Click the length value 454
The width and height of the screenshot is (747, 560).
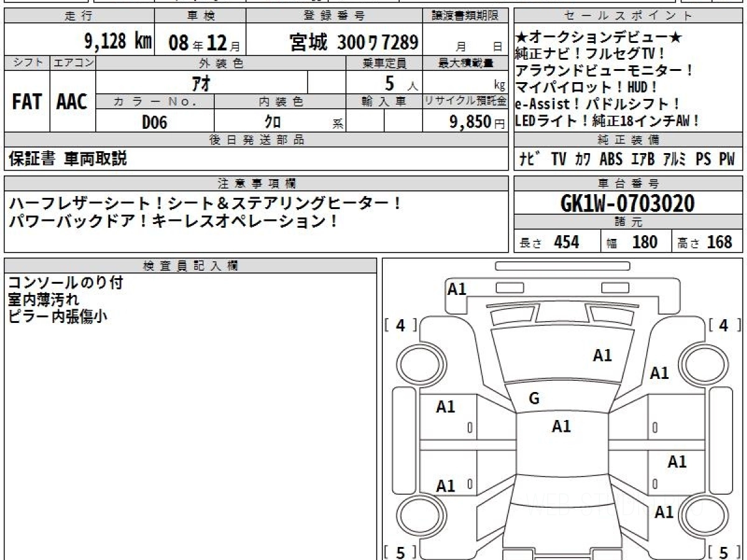tap(566, 242)
